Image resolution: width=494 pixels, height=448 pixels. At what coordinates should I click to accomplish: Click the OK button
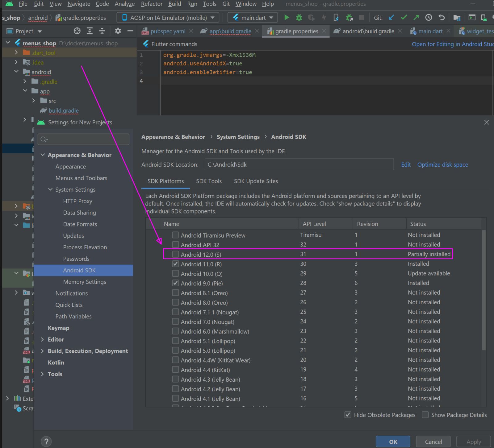pos(393,442)
